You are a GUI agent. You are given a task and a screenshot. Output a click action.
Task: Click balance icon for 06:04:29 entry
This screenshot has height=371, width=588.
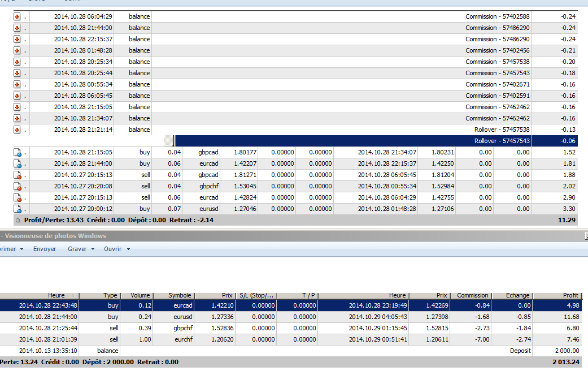[17, 16]
